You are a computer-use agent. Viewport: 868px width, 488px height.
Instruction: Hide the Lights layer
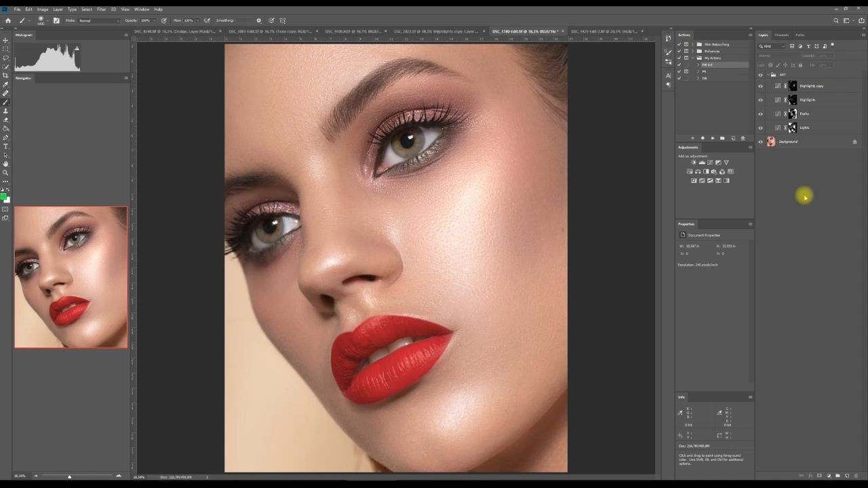coord(760,127)
